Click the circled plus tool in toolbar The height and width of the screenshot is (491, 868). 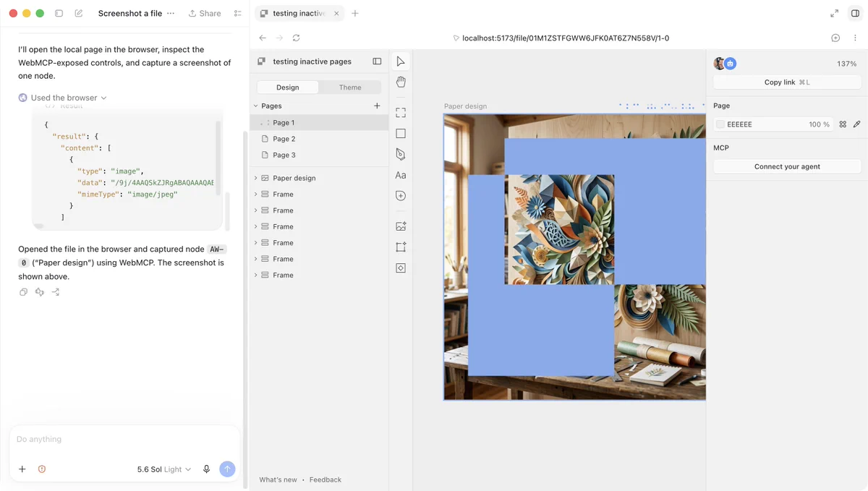coord(401,196)
